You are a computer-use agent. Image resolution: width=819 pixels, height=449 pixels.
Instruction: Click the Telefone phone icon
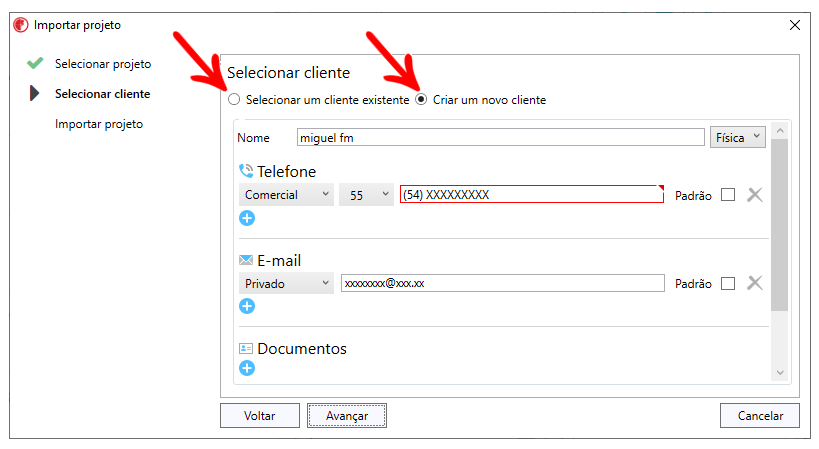[246, 171]
